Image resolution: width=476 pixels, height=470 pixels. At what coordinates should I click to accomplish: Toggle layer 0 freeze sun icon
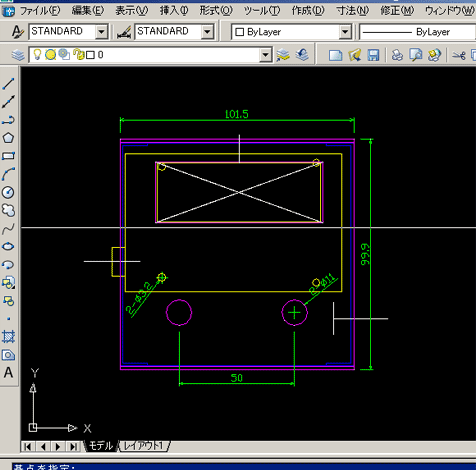tap(50, 55)
